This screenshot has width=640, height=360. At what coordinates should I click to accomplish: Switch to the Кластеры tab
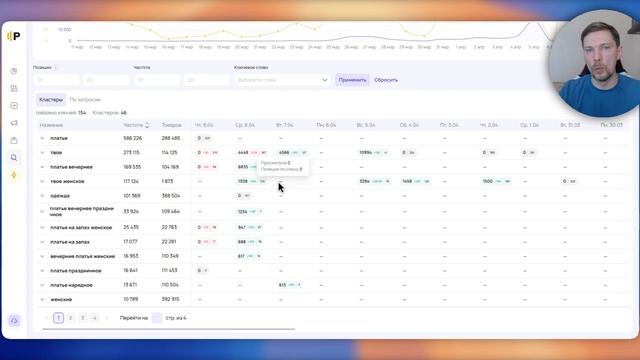[x=51, y=100]
